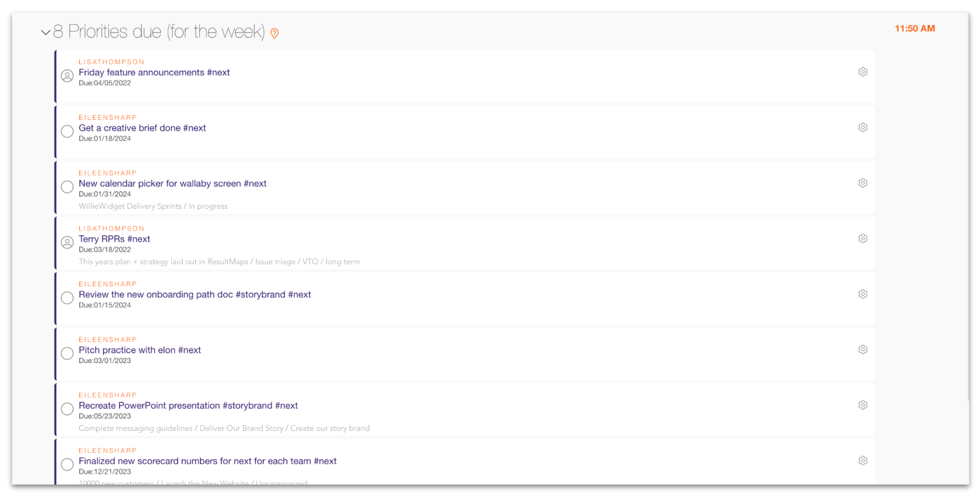
Task: Click gear icon for onboarding path doc review
Action: click(862, 294)
